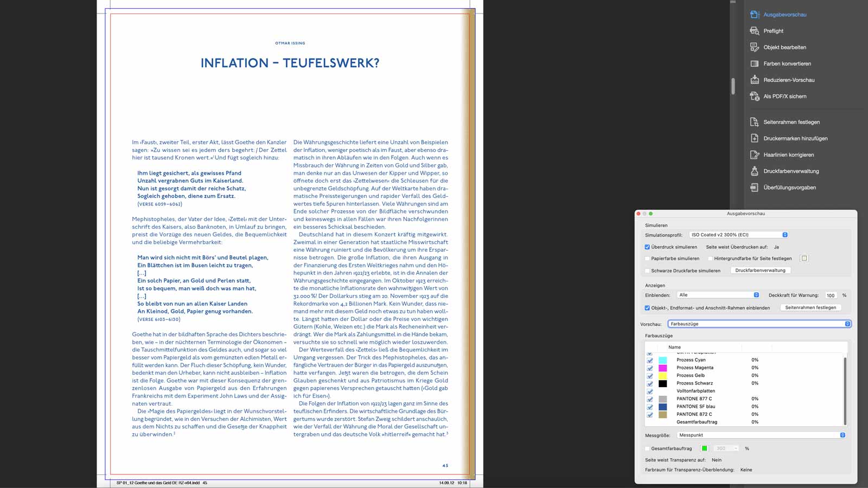Select the Preflight menu entry
Screen dimensions: 868x488
click(774, 31)
